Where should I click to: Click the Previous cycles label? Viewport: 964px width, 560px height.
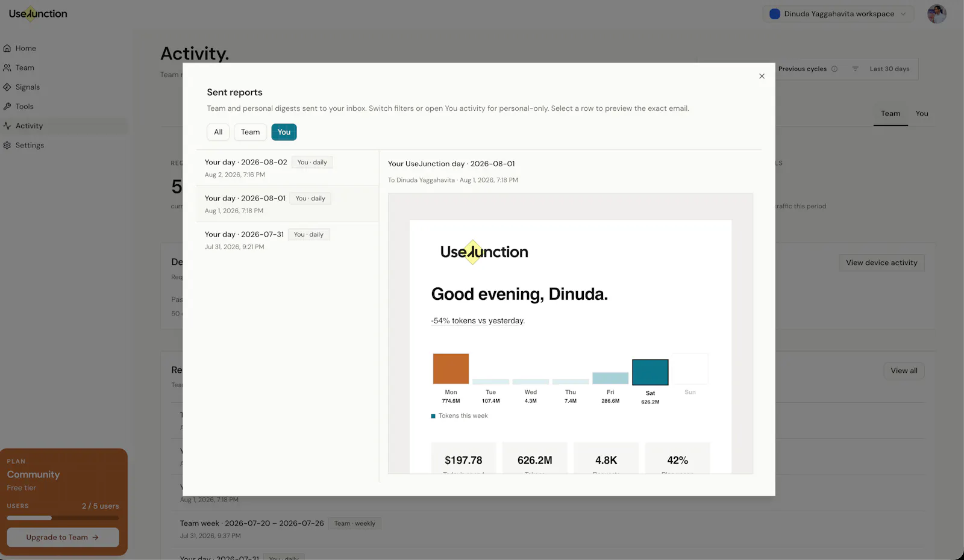tap(803, 69)
